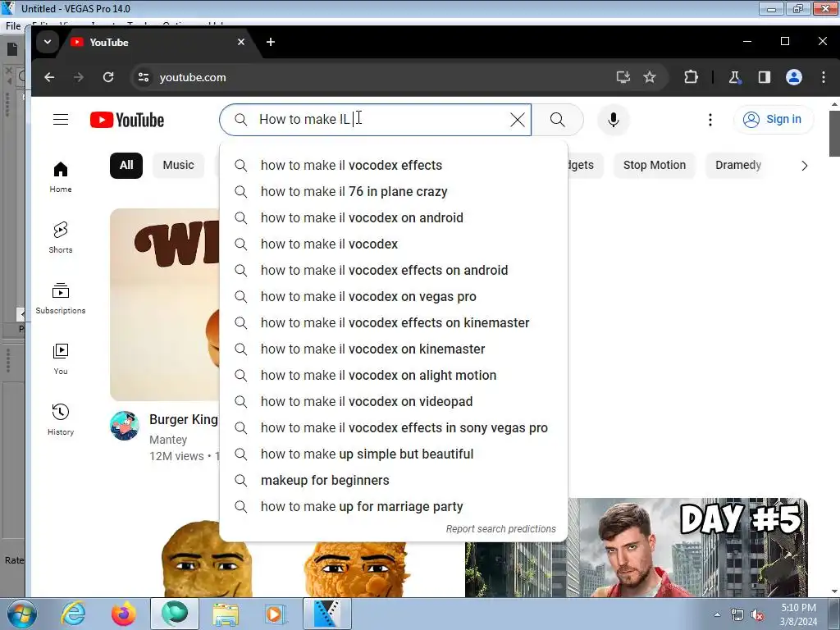
Task: Pick suggestion 'how to make il vocodex'
Action: point(393,244)
